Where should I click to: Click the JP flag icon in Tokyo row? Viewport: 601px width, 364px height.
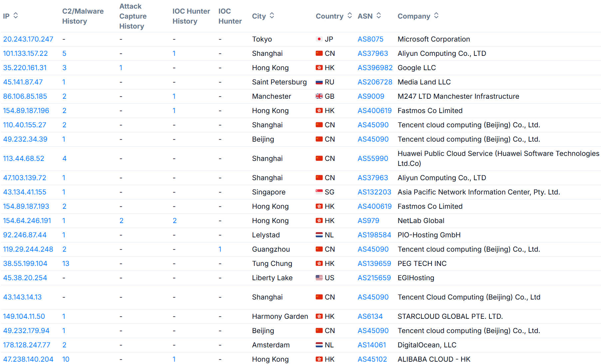coord(319,39)
